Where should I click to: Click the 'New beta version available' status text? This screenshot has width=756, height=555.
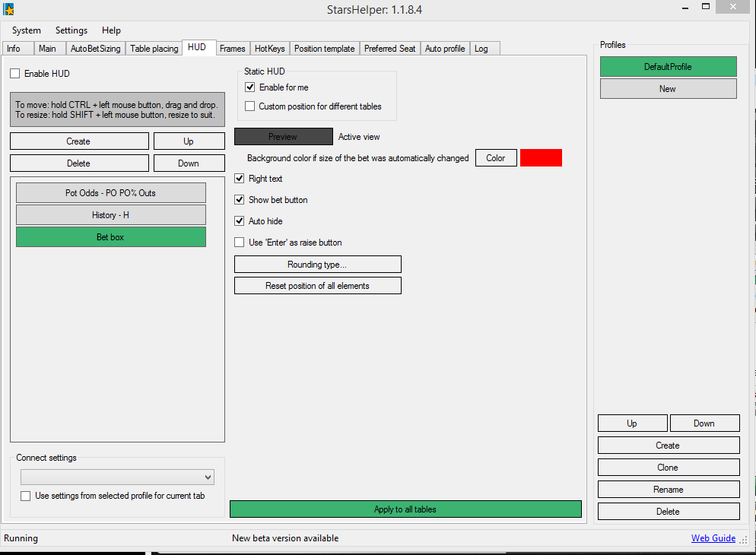point(285,538)
